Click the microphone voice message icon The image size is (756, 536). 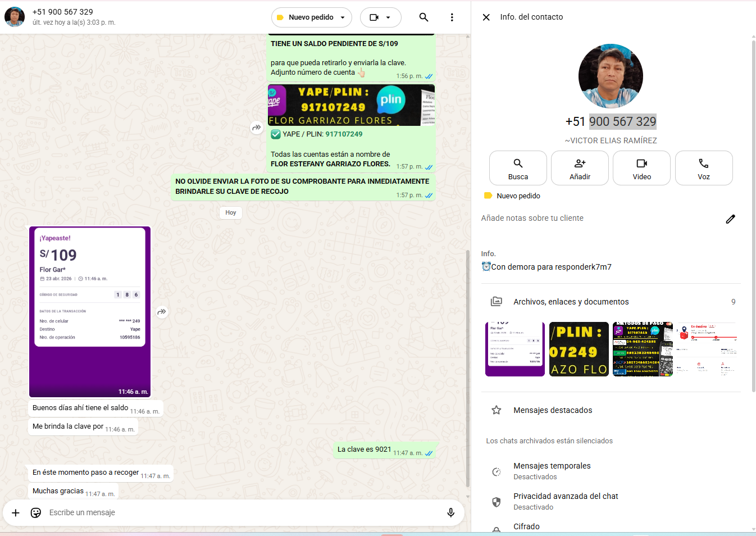coord(450,512)
